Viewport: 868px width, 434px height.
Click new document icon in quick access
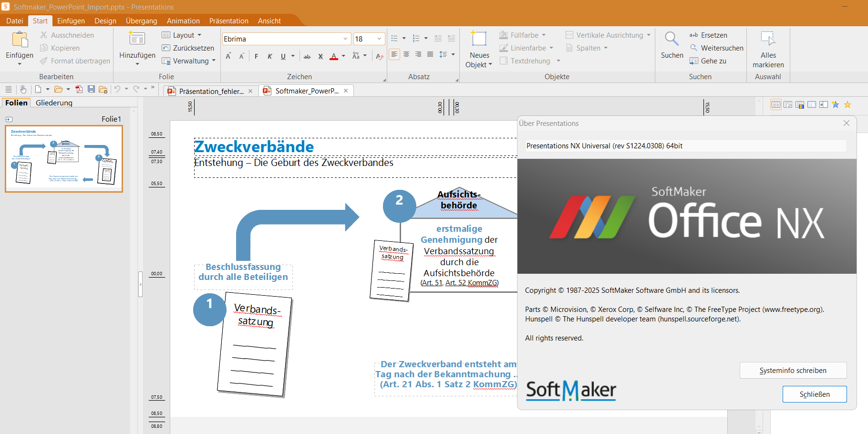(x=38, y=90)
